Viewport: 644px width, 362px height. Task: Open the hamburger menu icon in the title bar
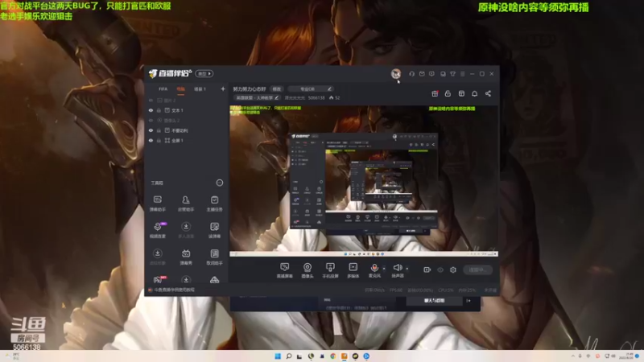(x=462, y=74)
